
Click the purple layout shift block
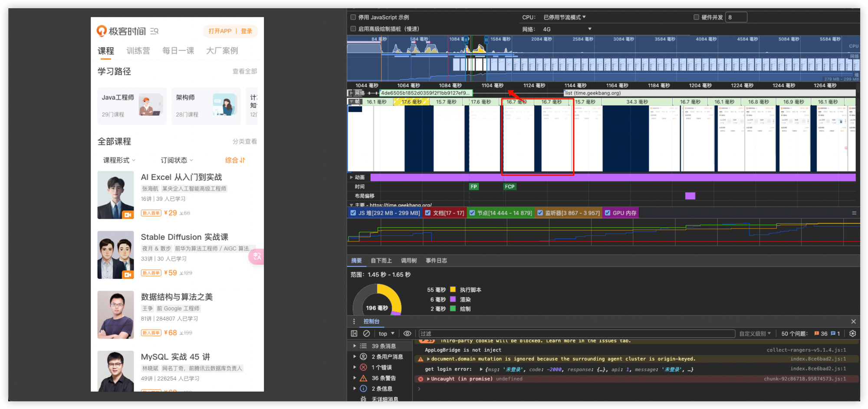coord(690,196)
